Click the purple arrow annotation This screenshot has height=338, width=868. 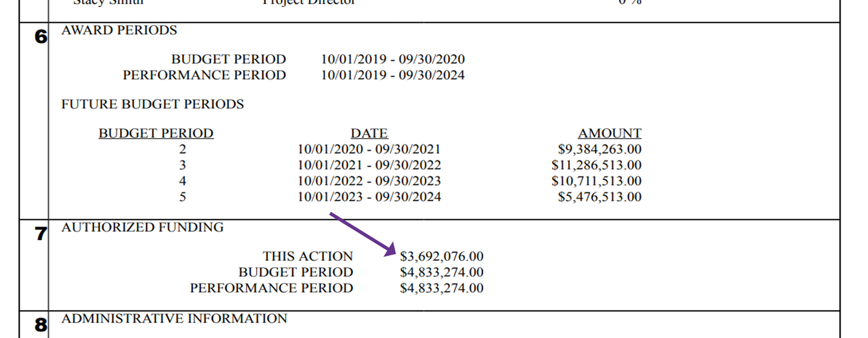(362, 234)
